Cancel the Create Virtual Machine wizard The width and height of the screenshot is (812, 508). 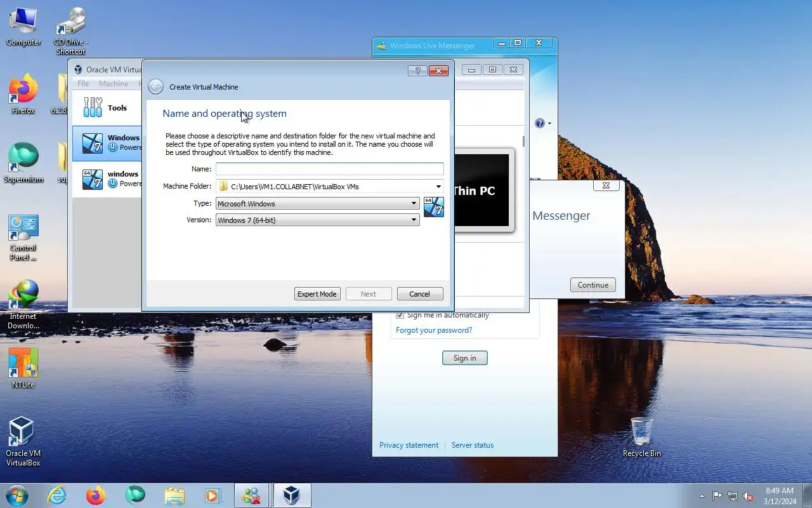pos(420,294)
